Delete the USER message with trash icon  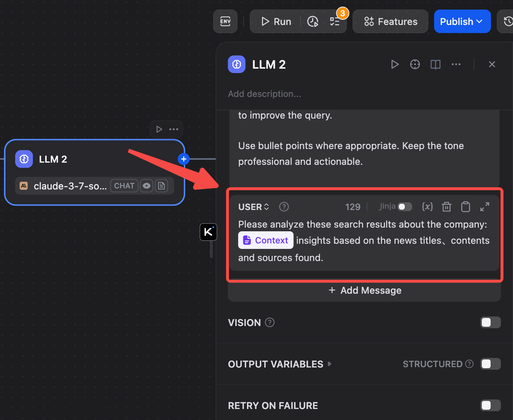tap(447, 207)
